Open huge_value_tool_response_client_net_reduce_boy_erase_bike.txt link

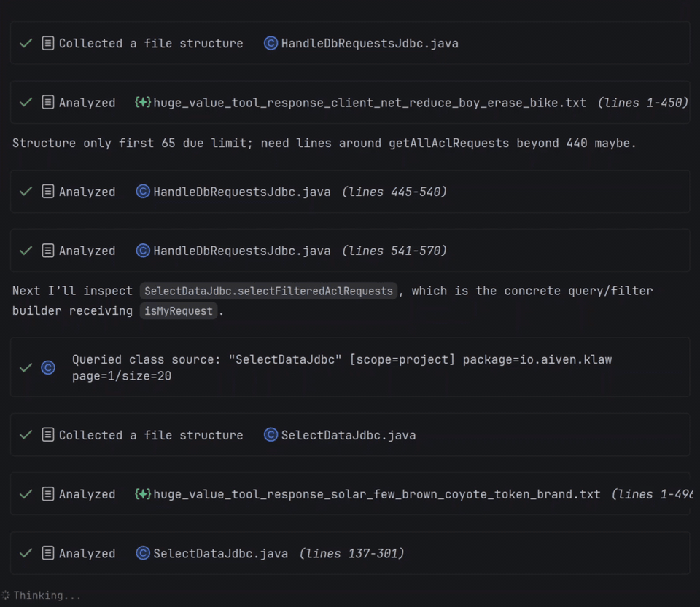(370, 103)
